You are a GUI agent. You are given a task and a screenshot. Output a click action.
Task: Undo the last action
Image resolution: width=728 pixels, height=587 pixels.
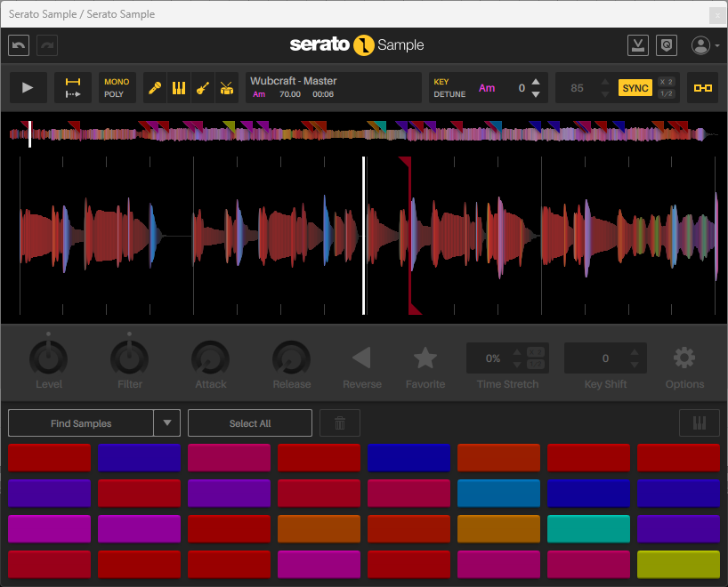tap(19, 45)
